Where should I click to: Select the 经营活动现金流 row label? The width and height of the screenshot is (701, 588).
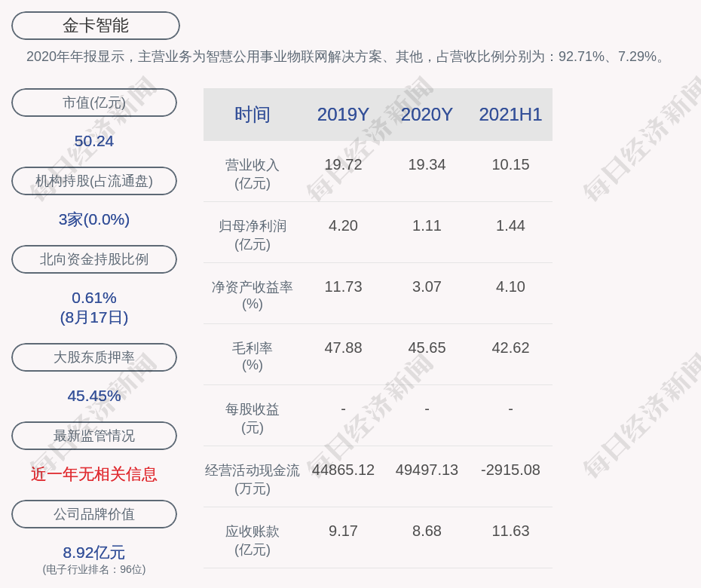[x=253, y=479]
